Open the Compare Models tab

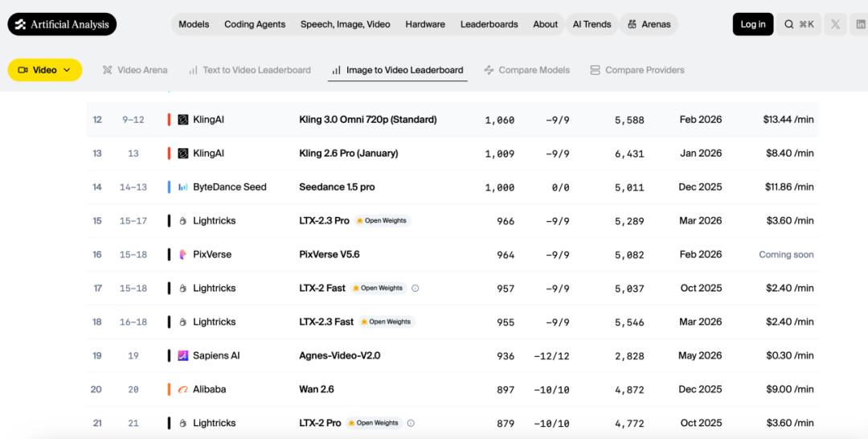coord(527,70)
